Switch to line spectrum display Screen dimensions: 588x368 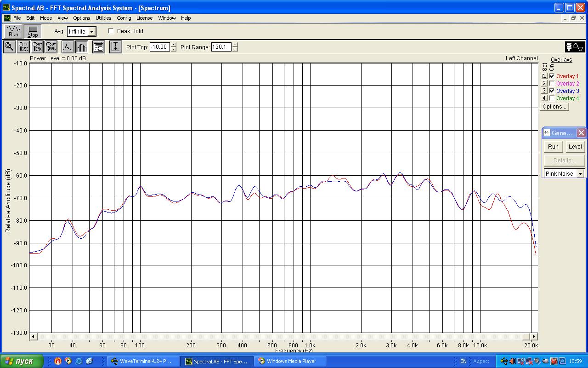coord(68,46)
